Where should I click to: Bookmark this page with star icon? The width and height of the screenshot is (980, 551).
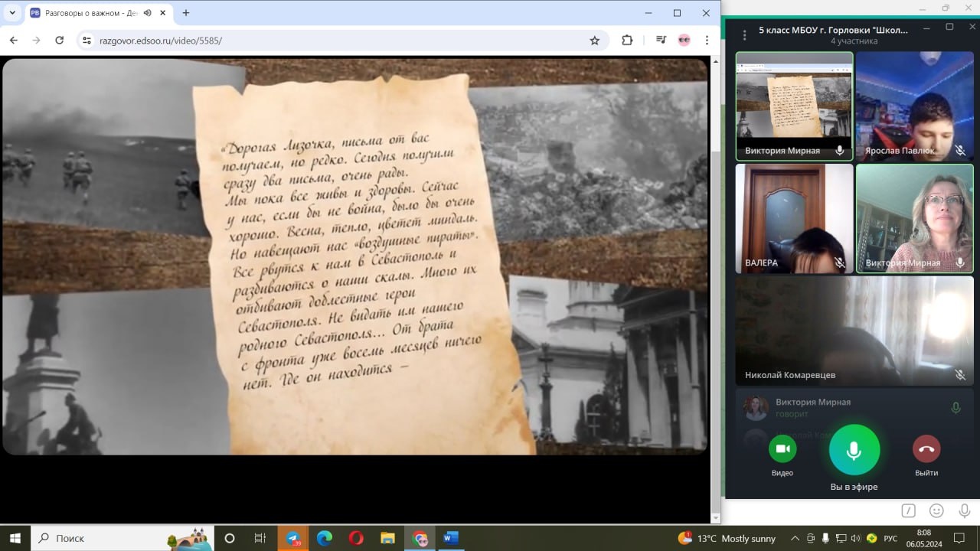coord(595,41)
